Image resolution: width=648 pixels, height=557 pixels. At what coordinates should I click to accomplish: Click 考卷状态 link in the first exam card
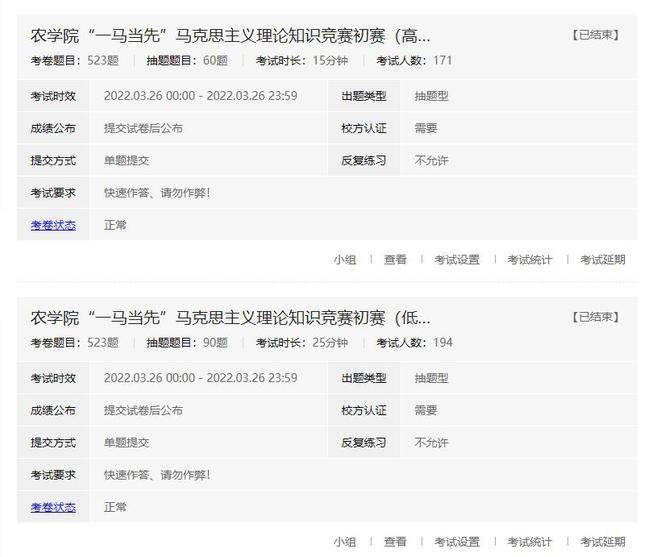click(x=53, y=225)
